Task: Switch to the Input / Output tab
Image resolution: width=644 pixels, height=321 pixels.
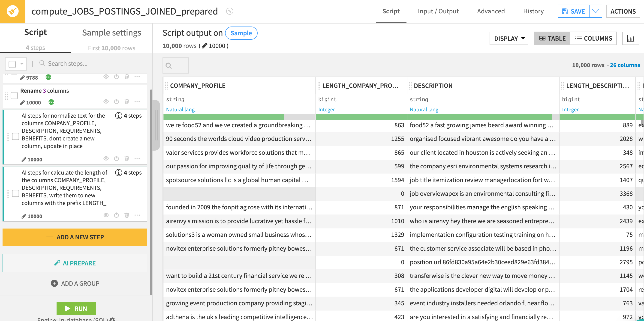Action: (x=438, y=12)
